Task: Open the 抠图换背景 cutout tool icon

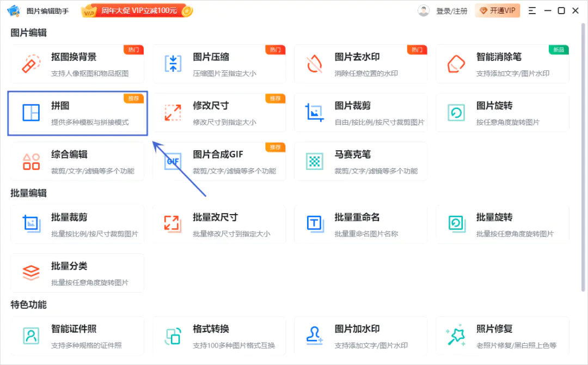Action: (x=31, y=64)
